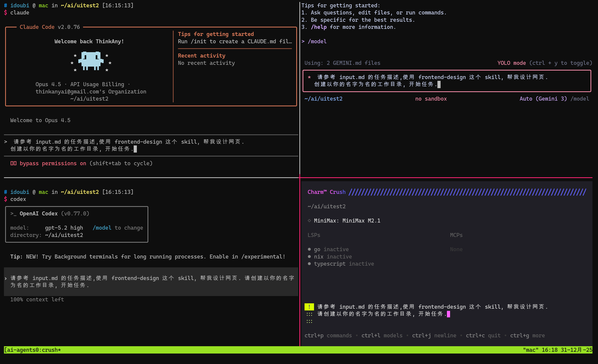598x364 pixels.
Task: Click the go LSP status dot
Action: pyautogui.click(x=309, y=249)
